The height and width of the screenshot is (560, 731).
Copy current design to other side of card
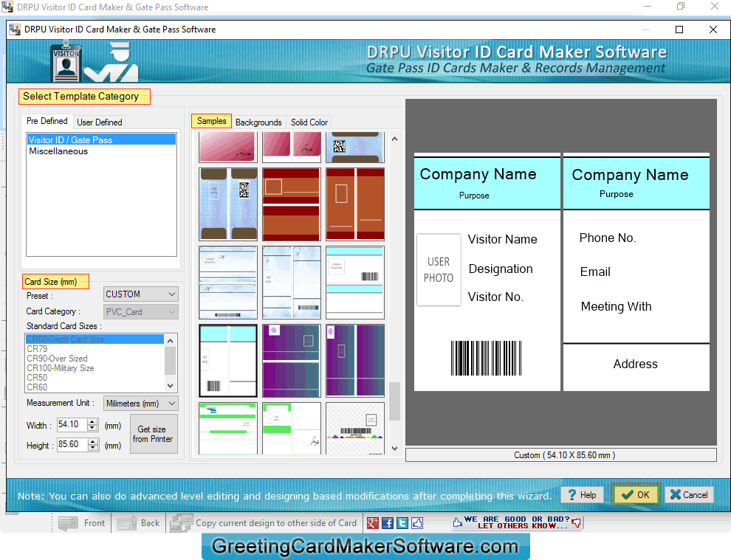tap(264, 522)
